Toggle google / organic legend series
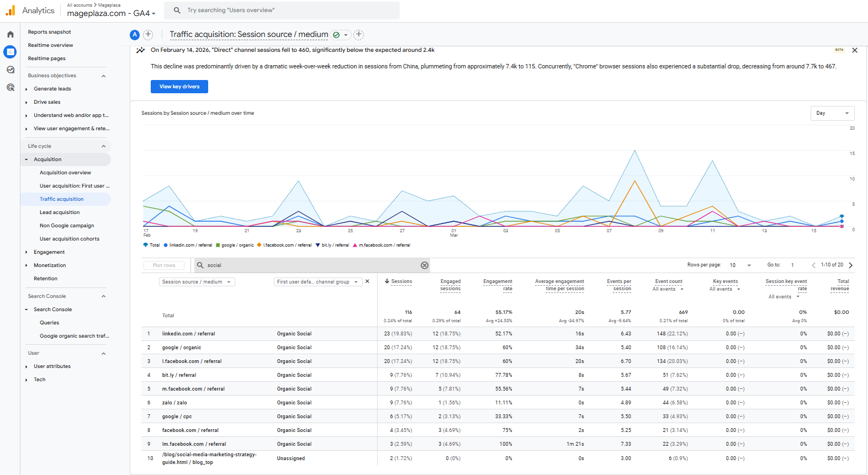 [x=237, y=245]
